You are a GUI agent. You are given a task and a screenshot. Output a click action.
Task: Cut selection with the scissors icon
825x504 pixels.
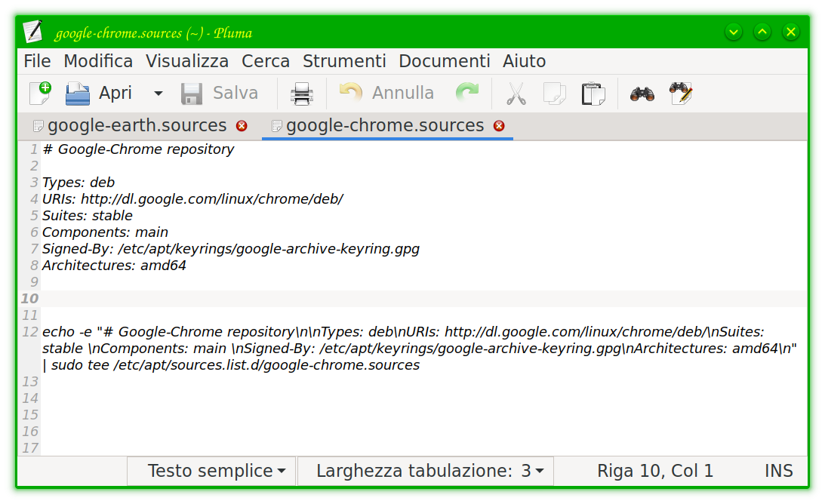516,94
